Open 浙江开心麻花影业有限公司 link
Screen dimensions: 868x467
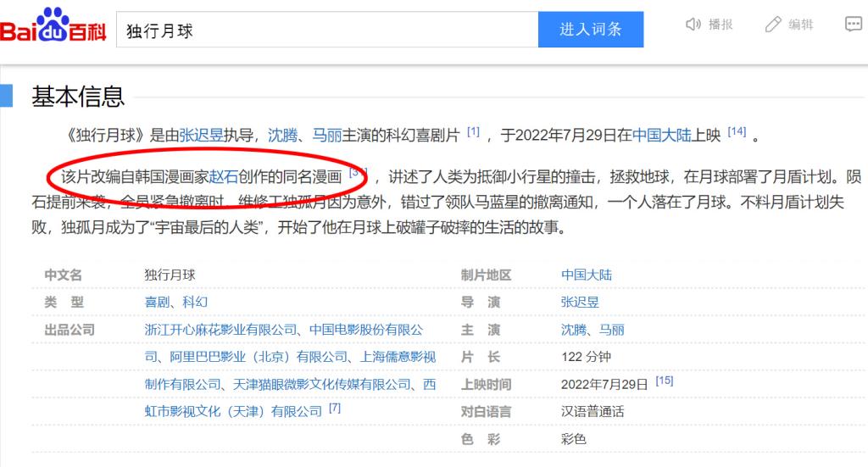(x=221, y=330)
